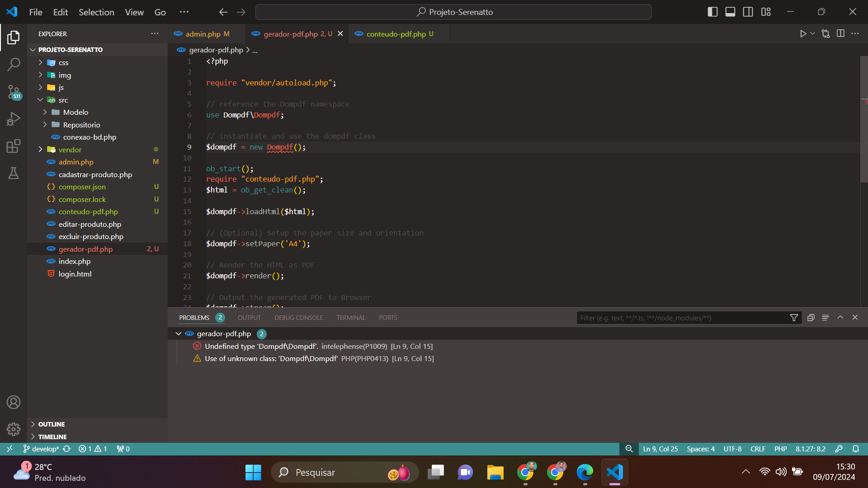This screenshot has height=488, width=868.
Task: Click the Run Code play button
Action: pos(803,34)
